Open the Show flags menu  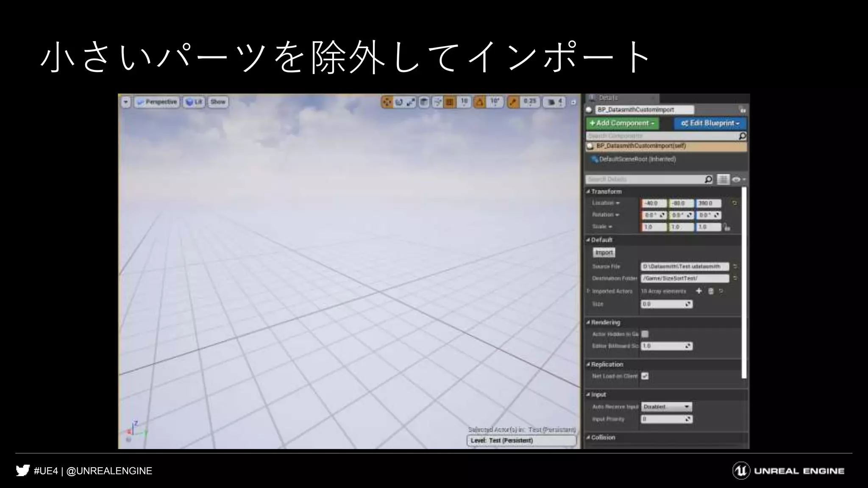pos(218,102)
